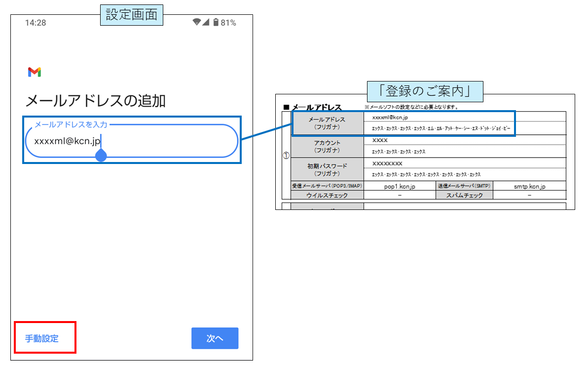
Task: Tap the 14:28 clock in status bar
Action: [36, 23]
